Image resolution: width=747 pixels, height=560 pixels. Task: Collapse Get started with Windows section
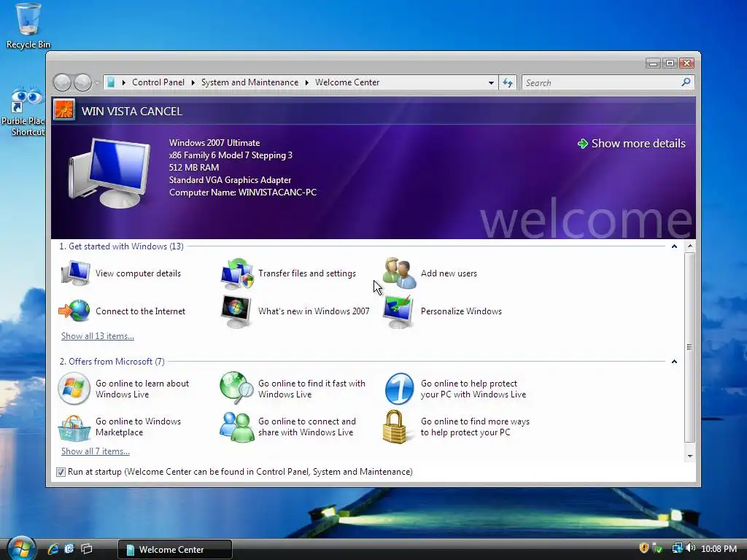pos(674,246)
